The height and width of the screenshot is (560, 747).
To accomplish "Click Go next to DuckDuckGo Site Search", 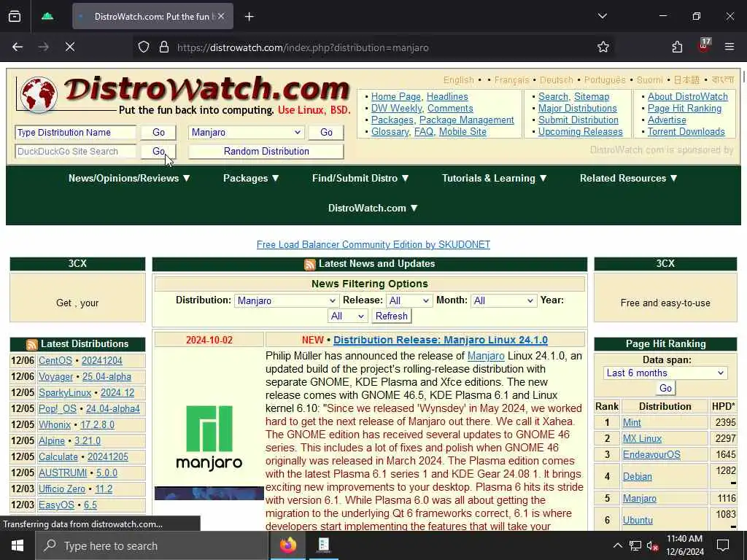I will coord(158,152).
